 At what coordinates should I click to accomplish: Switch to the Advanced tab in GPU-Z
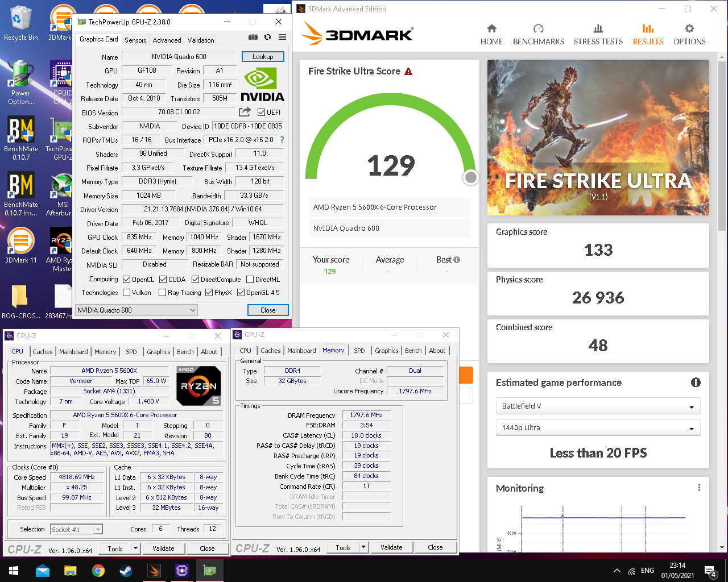click(167, 40)
